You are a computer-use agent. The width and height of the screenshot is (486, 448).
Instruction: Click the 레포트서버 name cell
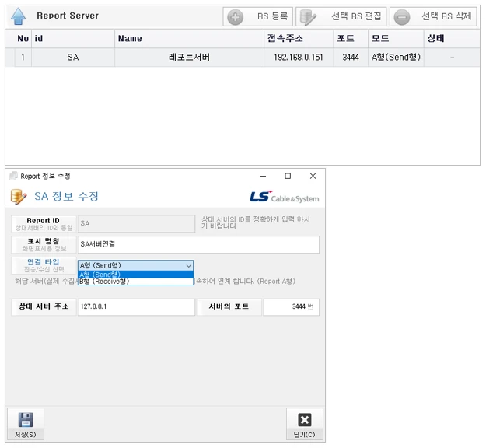pos(189,58)
